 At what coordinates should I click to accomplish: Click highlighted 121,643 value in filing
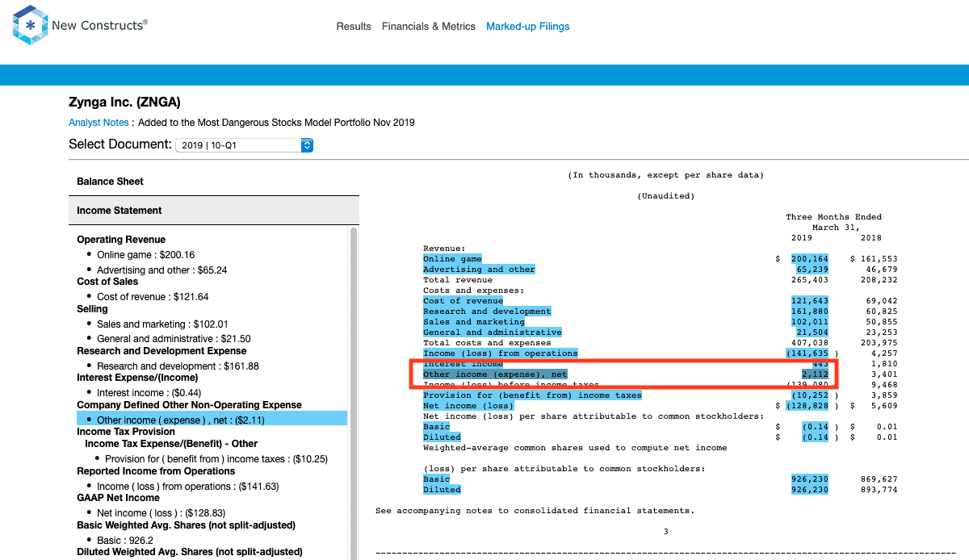(x=810, y=301)
